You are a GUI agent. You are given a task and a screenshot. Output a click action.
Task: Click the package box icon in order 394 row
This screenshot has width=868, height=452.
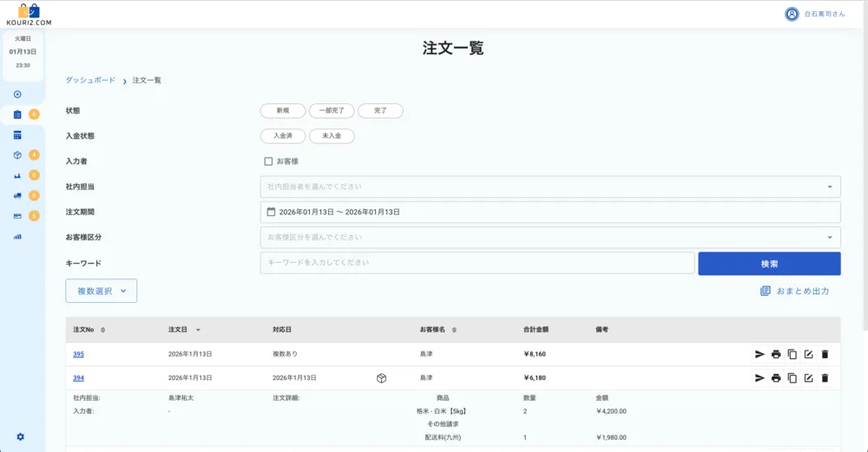[x=381, y=378]
